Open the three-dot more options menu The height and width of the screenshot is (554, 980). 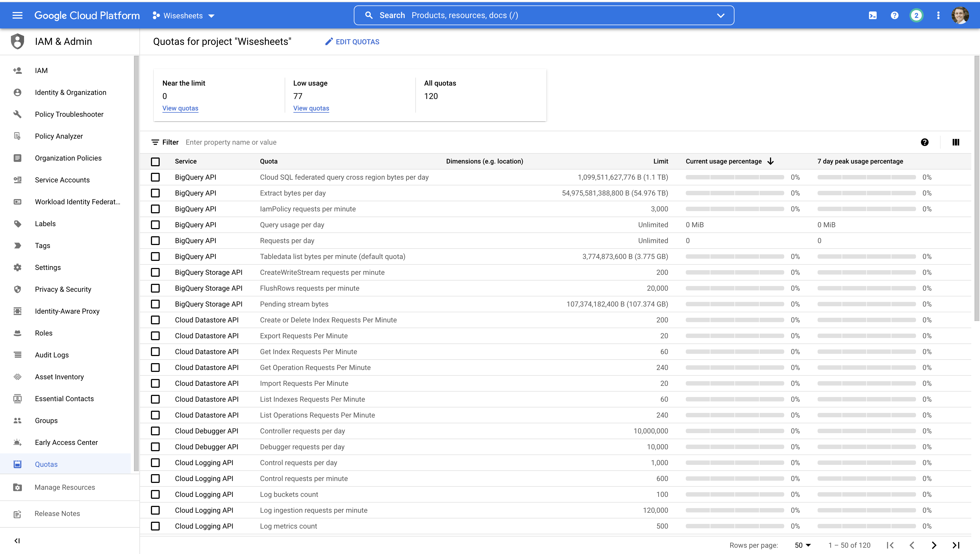pos(938,15)
